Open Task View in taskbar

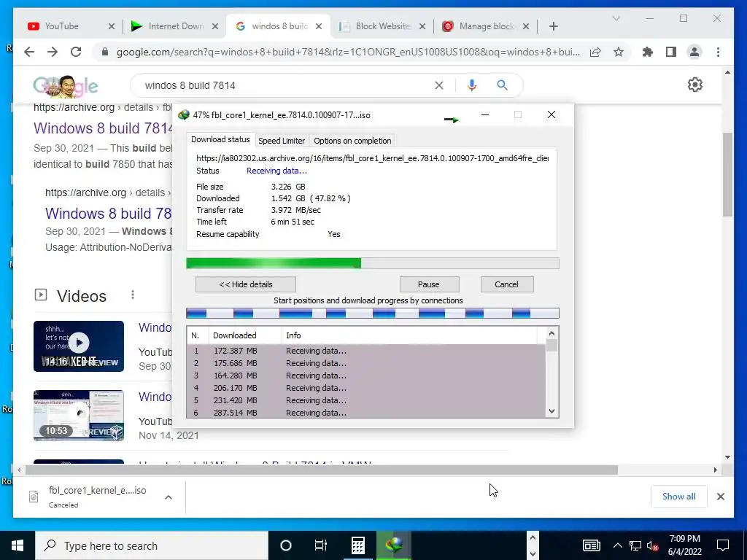point(321,545)
